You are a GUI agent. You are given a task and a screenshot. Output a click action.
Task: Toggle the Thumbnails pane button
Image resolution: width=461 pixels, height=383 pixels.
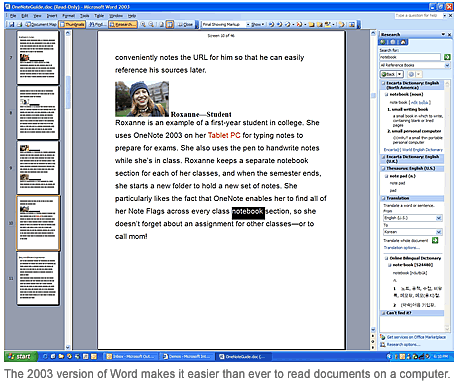pyautogui.click(x=72, y=24)
